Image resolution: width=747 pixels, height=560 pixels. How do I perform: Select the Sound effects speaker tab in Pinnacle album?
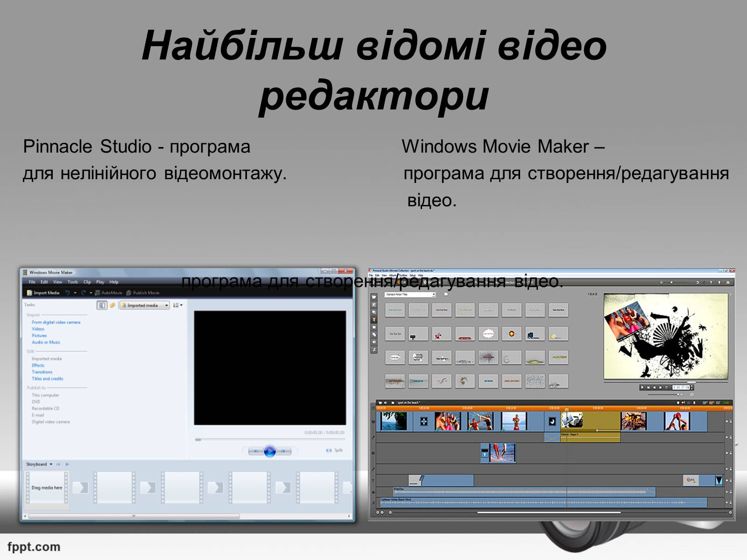point(373,342)
